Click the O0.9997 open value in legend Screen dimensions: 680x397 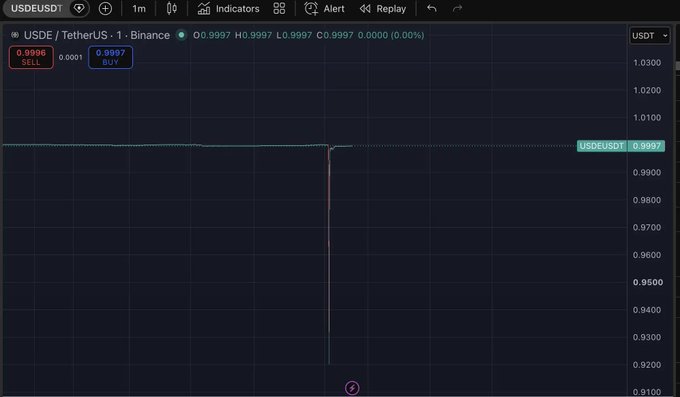[x=212, y=35]
